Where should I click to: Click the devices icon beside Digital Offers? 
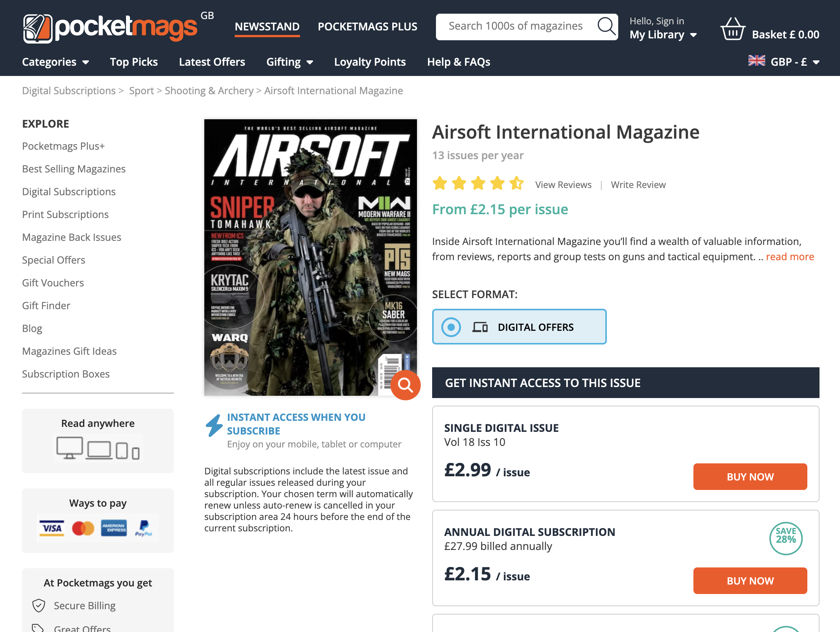[x=480, y=327]
